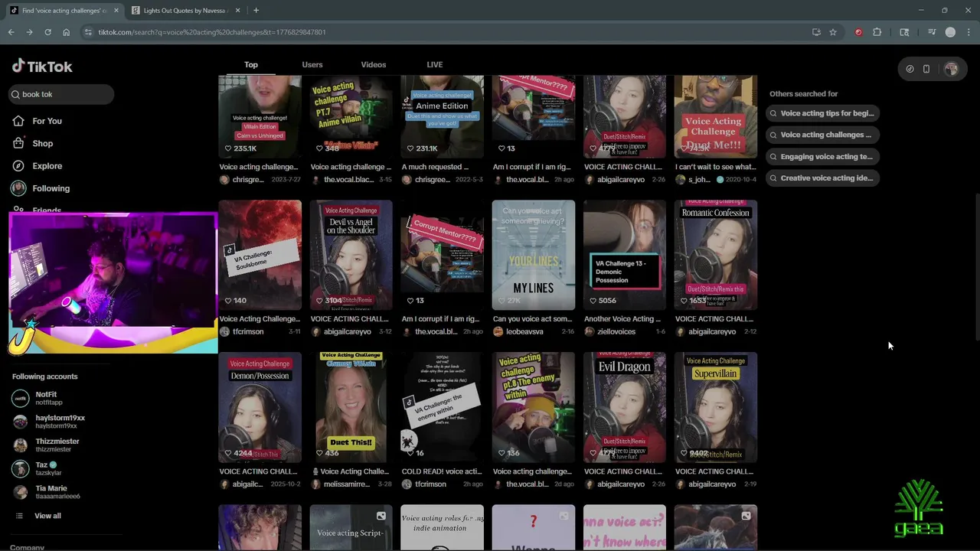Image resolution: width=980 pixels, height=551 pixels.
Task: Open the Demon/Possession video thumbnail
Action: click(260, 407)
